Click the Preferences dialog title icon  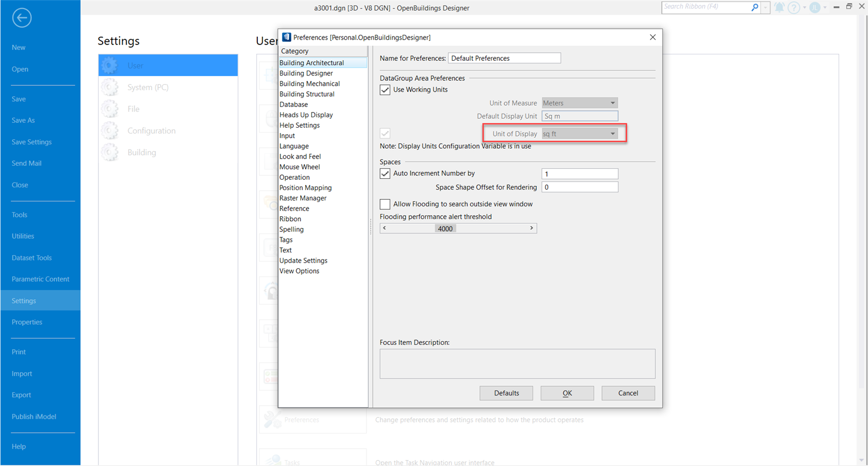click(x=287, y=37)
